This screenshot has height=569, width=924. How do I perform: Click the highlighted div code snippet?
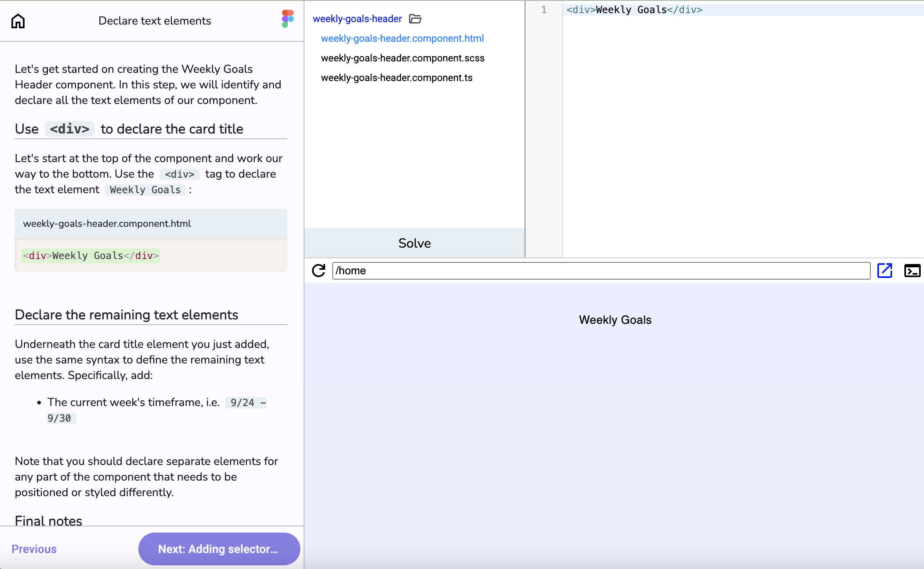[91, 256]
